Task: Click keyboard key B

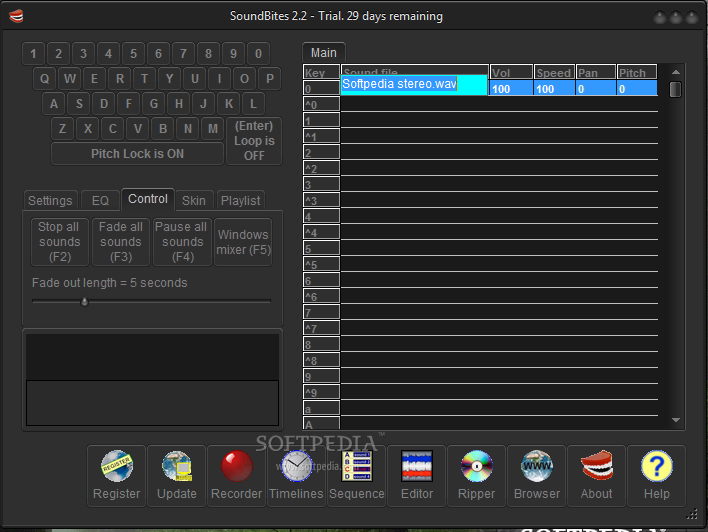Action: [x=163, y=129]
